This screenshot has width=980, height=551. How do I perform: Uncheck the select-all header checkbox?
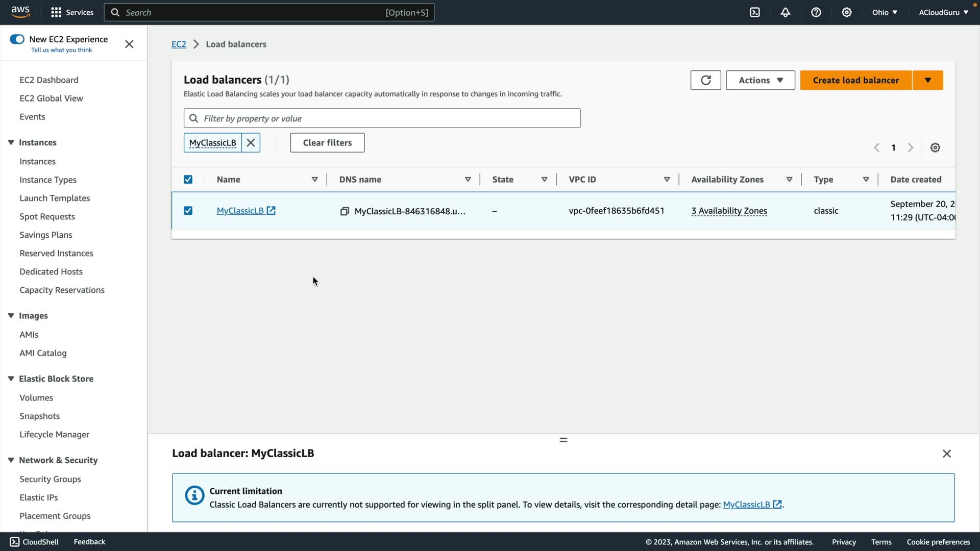point(188,180)
